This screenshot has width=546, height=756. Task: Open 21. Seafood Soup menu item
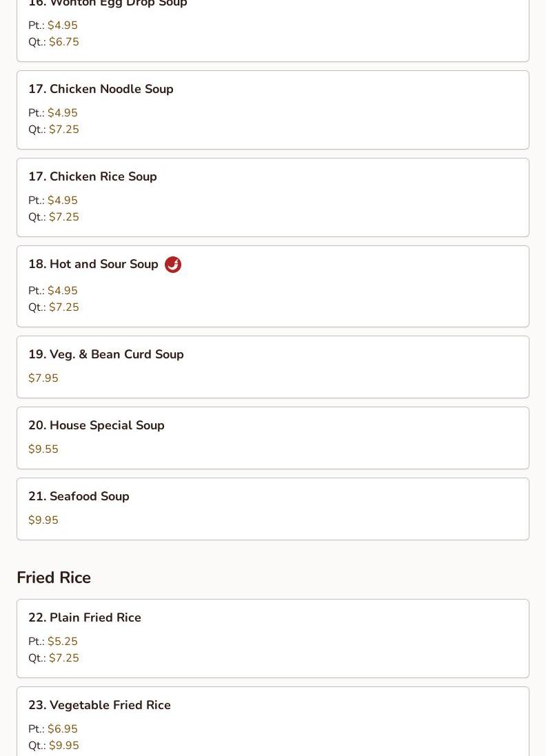(273, 509)
